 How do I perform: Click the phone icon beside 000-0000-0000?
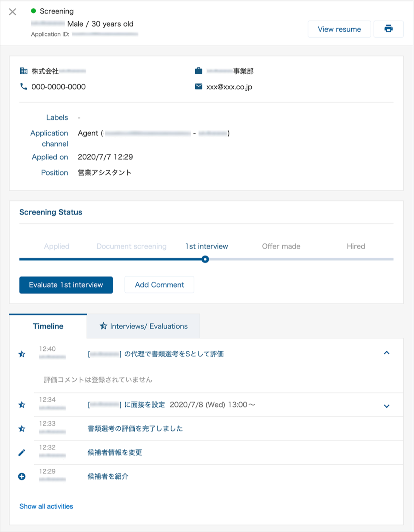pyautogui.click(x=24, y=86)
